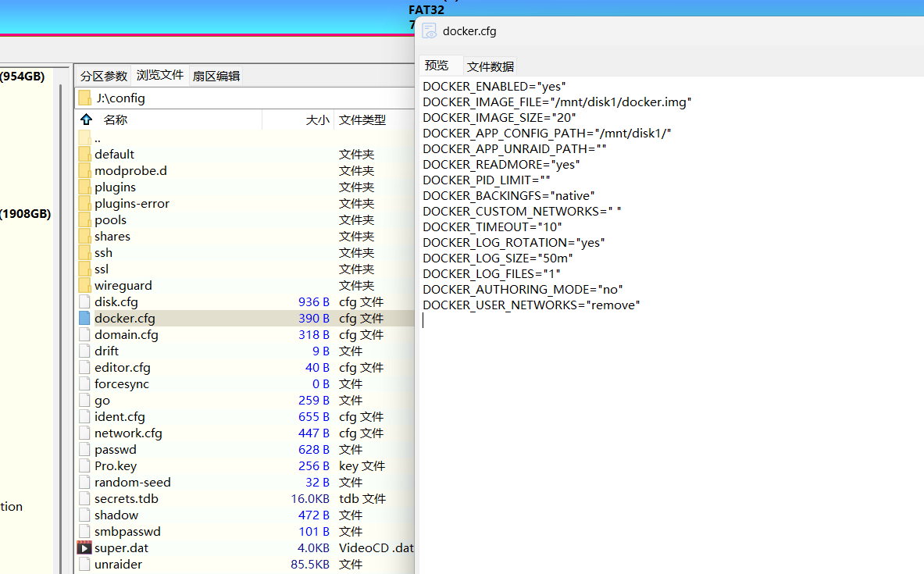Click the DOCKER_IMAGE_FILE line in preview
Image resolution: width=924 pixels, height=574 pixels.
[558, 102]
